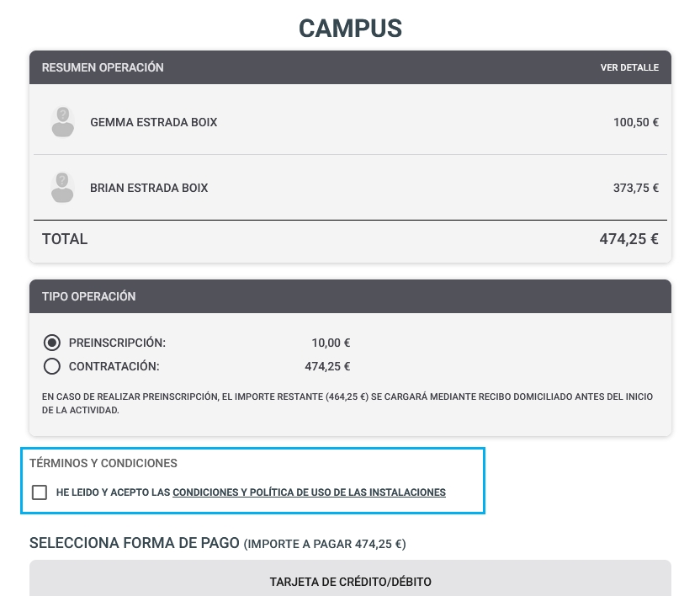Select the Contratación radio button
The image size is (700, 596).
click(52, 366)
